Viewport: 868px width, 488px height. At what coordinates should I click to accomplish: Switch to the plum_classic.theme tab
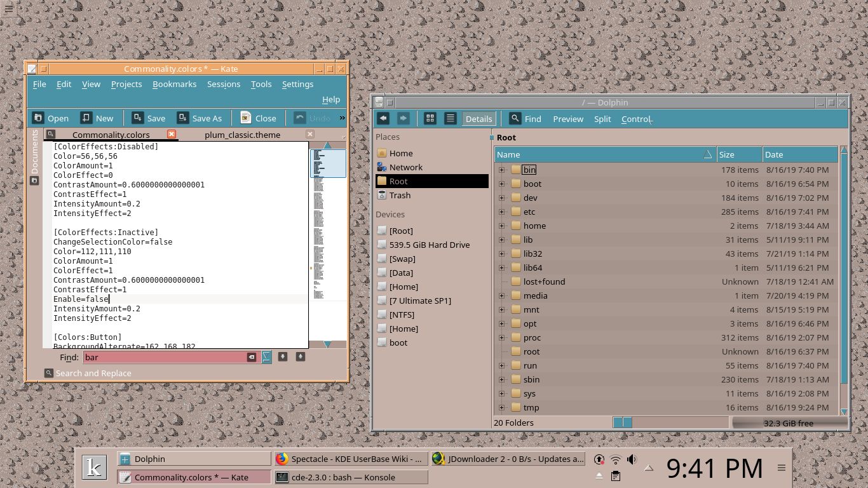point(241,135)
